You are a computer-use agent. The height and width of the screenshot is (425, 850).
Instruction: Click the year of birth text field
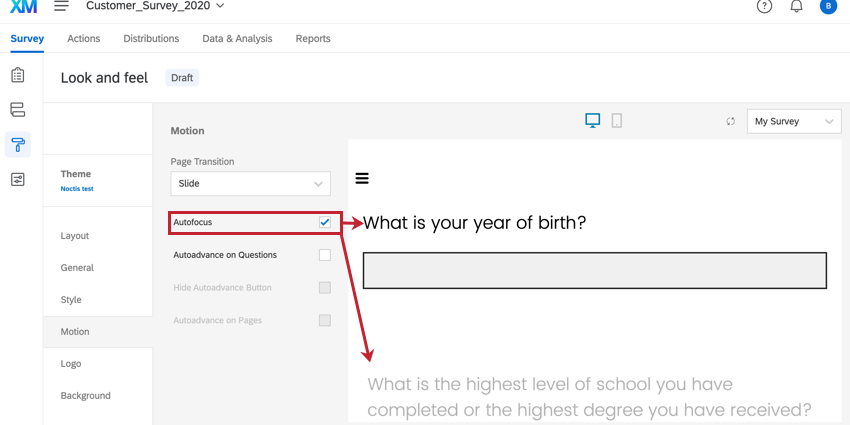click(594, 271)
